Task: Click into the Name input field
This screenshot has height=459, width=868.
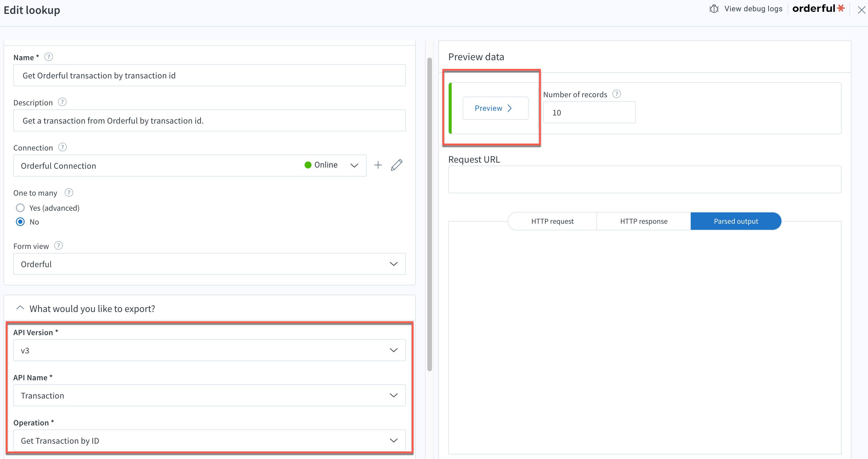Action: [209, 76]
